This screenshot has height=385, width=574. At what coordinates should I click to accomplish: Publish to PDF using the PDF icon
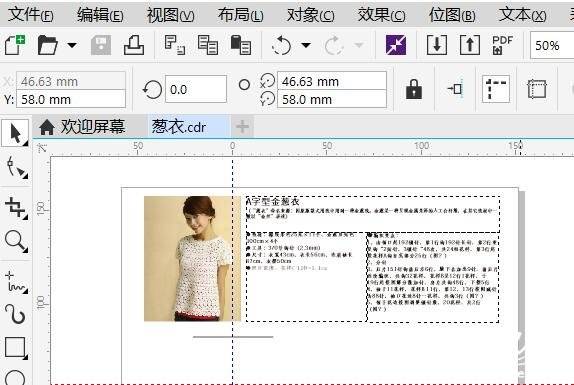tap(503, 45)
